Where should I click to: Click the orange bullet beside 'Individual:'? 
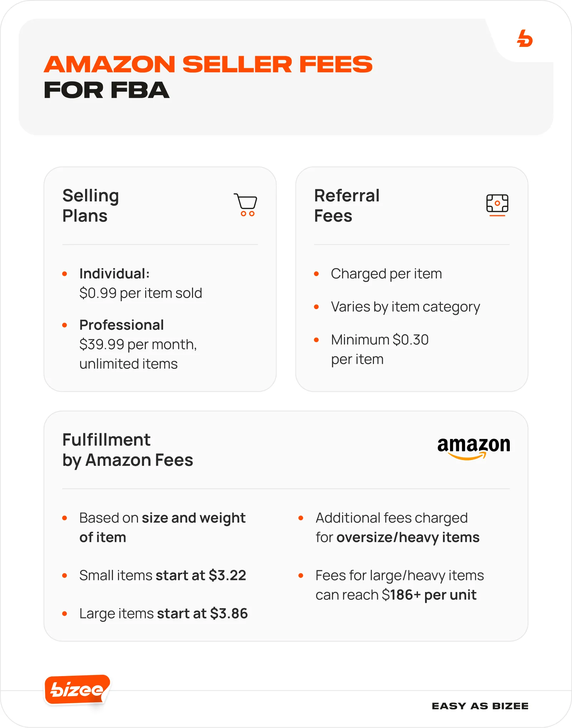(65, 274)
